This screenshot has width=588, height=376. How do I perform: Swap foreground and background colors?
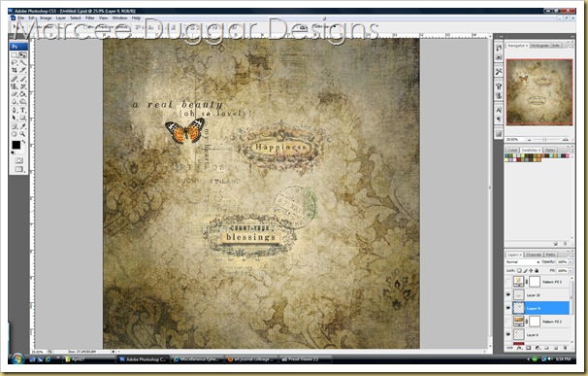24,142
